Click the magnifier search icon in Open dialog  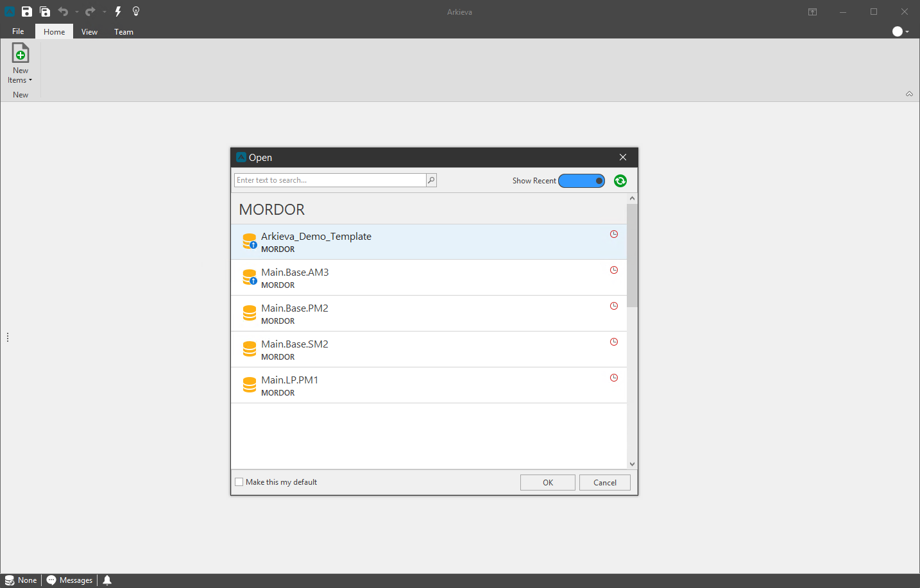pyautogui.click(x=431, y=180)
